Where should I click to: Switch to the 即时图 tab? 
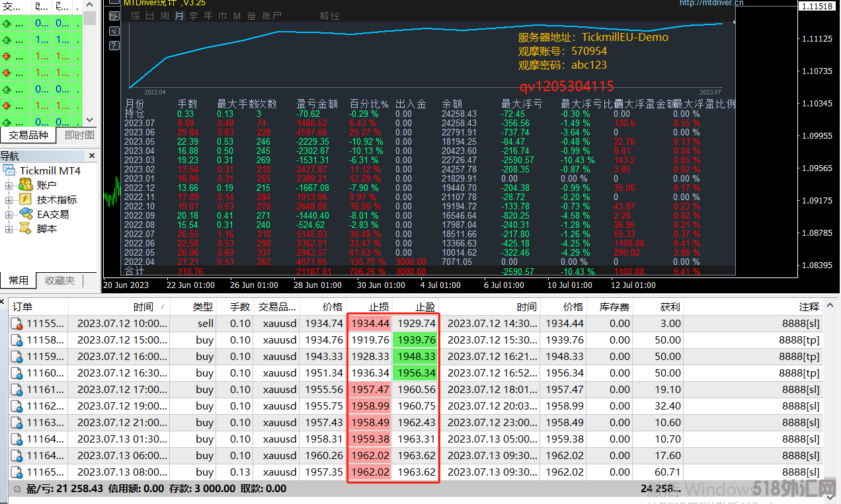79,135
